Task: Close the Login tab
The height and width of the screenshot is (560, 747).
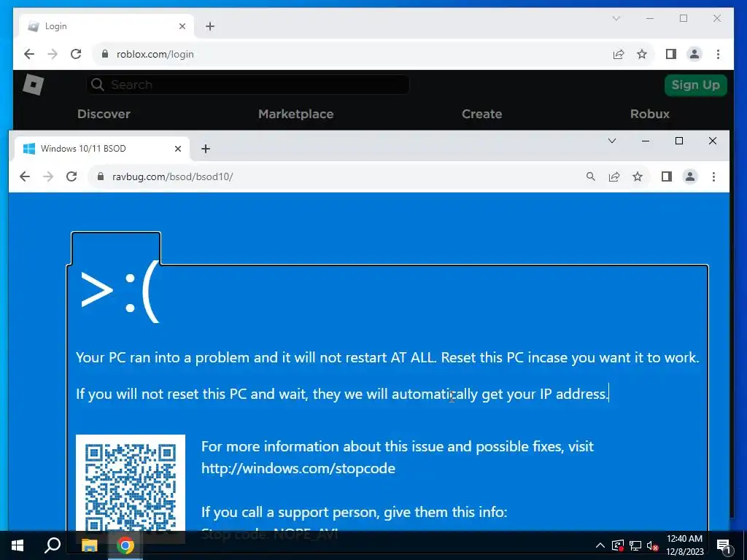Action: point(182,26)
